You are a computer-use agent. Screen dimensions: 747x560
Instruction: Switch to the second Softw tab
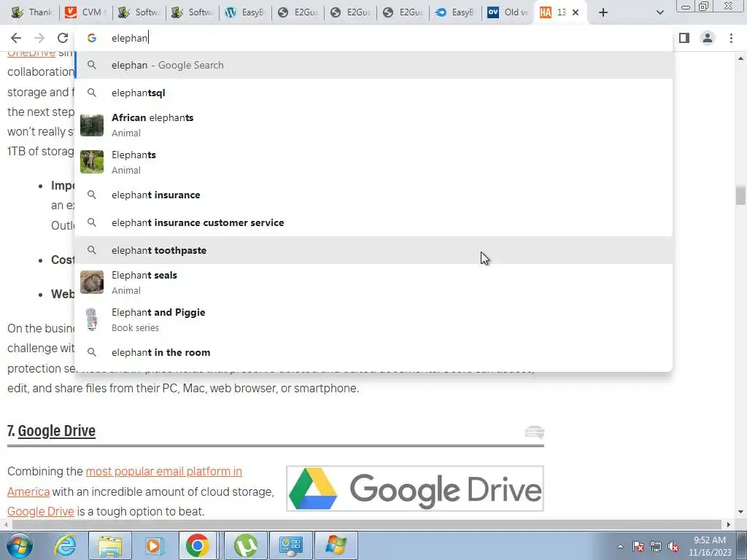click(192, 12)
